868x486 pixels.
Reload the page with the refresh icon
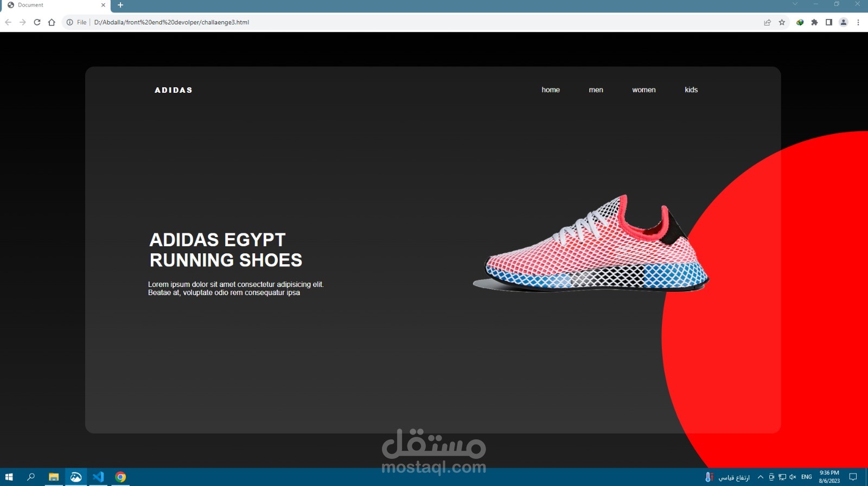point(37,22)
